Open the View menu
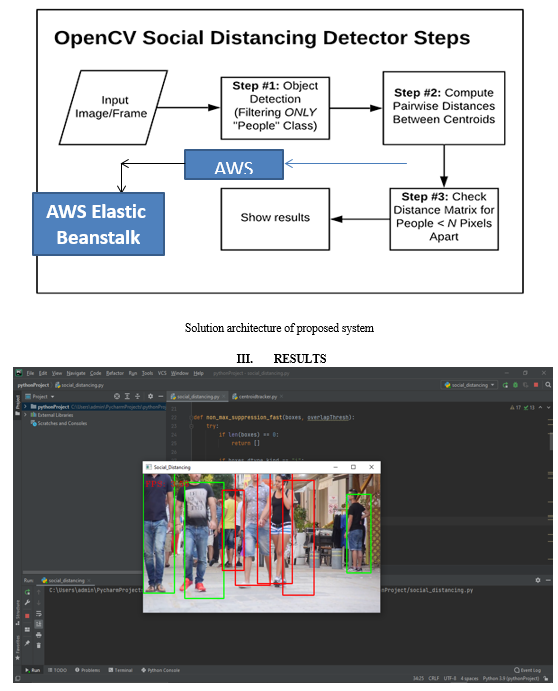558x691 pixels. click(57, 373)
